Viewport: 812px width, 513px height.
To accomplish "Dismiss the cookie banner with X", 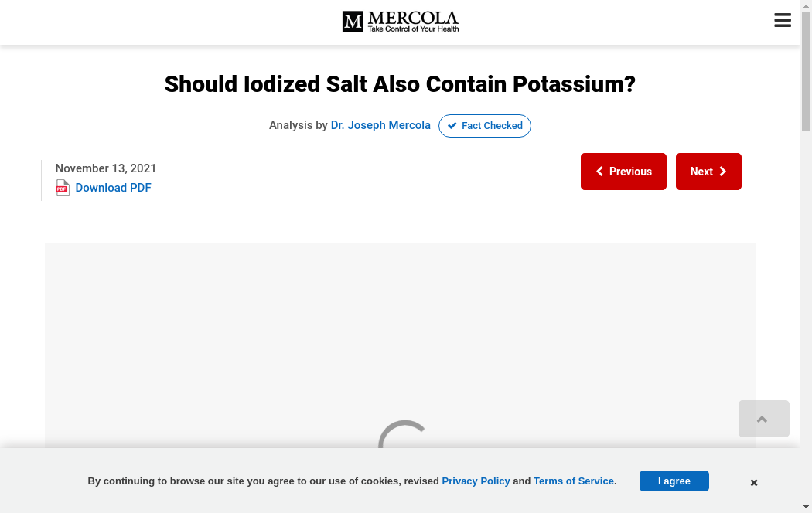I will [x=754, y=483].
